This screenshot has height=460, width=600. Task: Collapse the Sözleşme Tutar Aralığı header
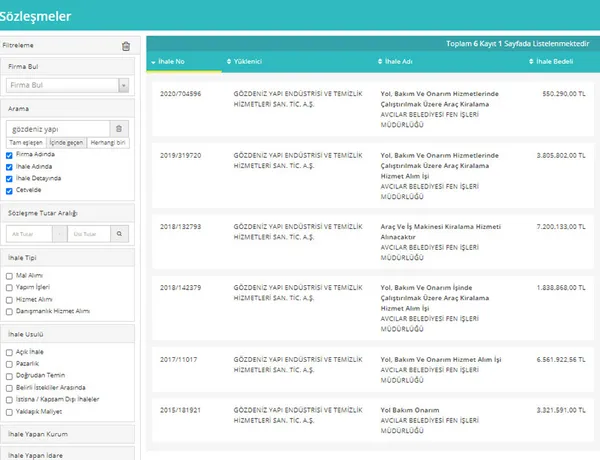coord(67,213)
